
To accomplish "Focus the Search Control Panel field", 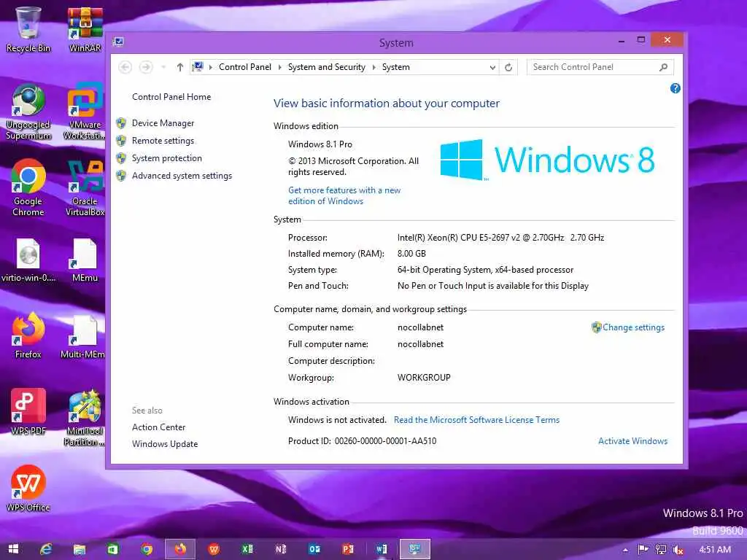I will pyautogui.click(x=600, y=67).
